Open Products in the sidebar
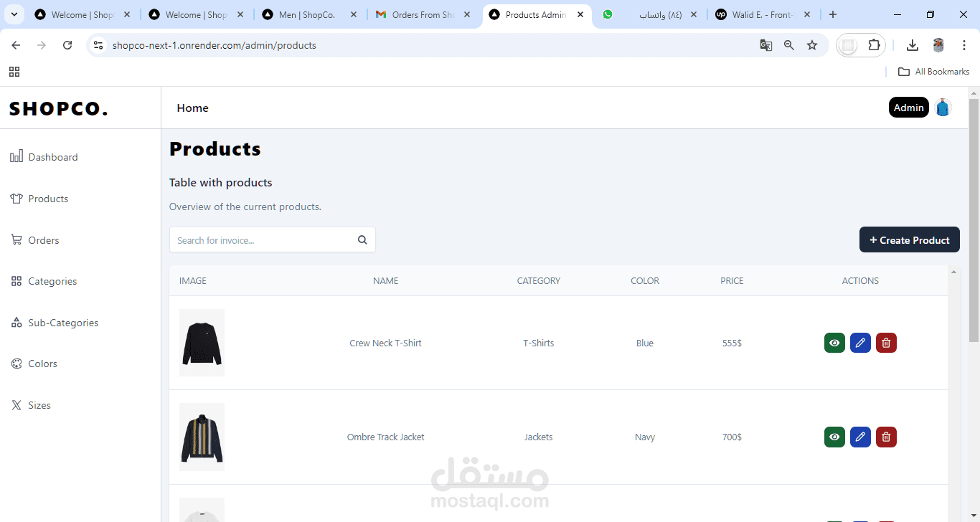The image size is (980, 522). coord(39,199)
